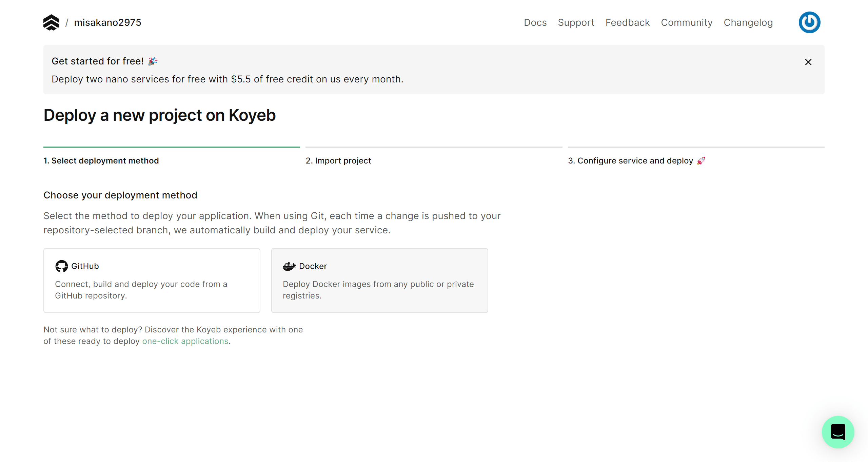Click the GitHub octocat icon
This screenshot has height=462, width=868.
coord(61,266)
